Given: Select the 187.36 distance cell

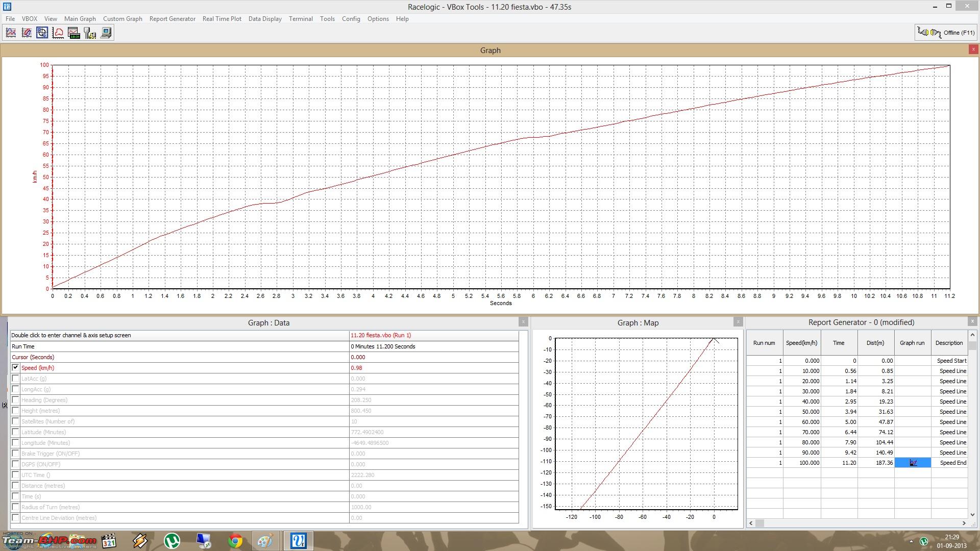Looking at the screenshot, I should 876,463.
